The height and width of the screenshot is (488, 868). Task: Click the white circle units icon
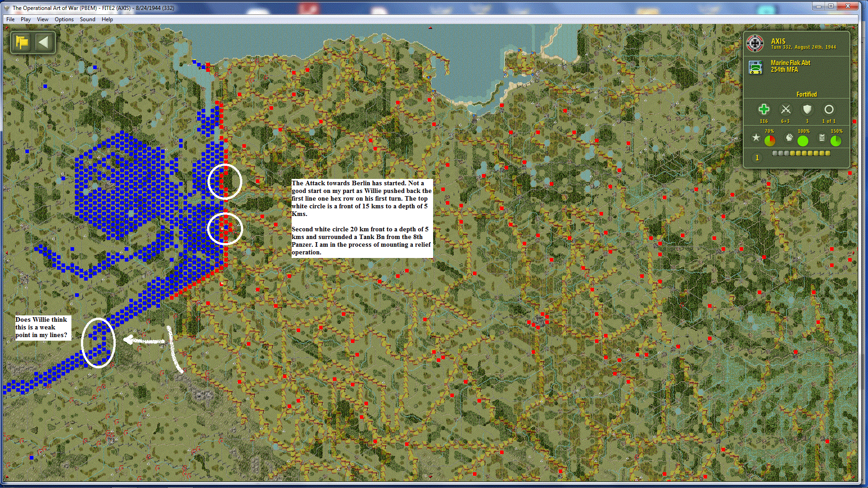[x=829, y=109]
